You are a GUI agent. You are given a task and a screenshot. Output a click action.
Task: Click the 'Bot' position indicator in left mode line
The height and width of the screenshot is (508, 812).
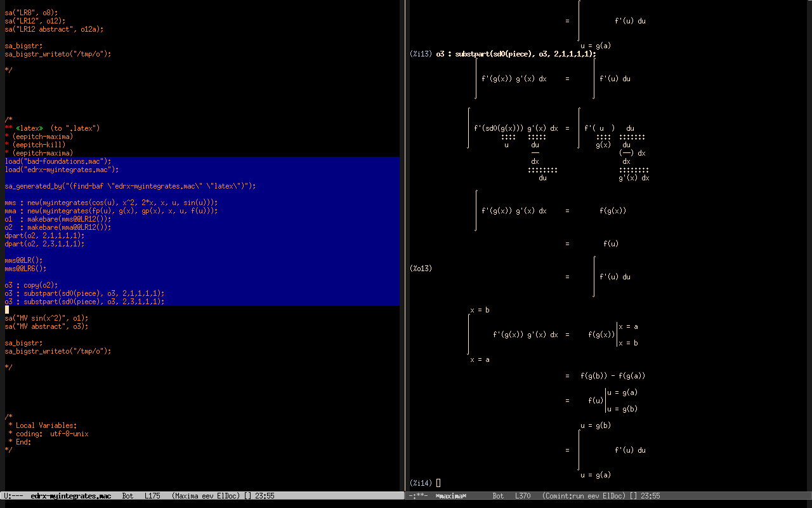(x=128, y=496)
